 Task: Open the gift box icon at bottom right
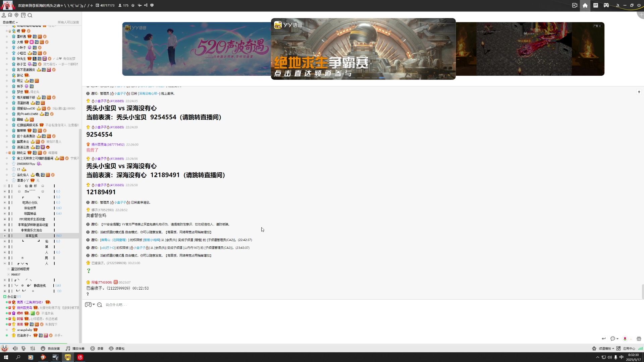pyautogui.click(x=639, y=339)
